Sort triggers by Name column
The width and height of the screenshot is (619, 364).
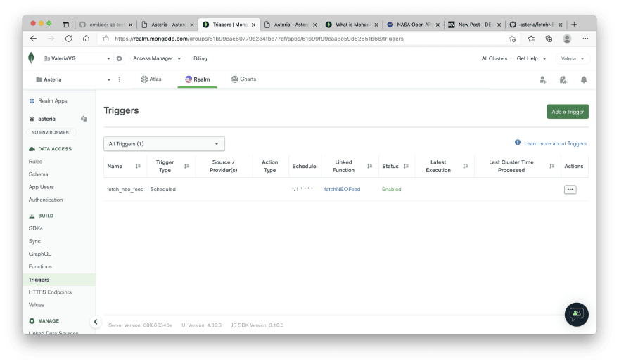click(138, 166)
